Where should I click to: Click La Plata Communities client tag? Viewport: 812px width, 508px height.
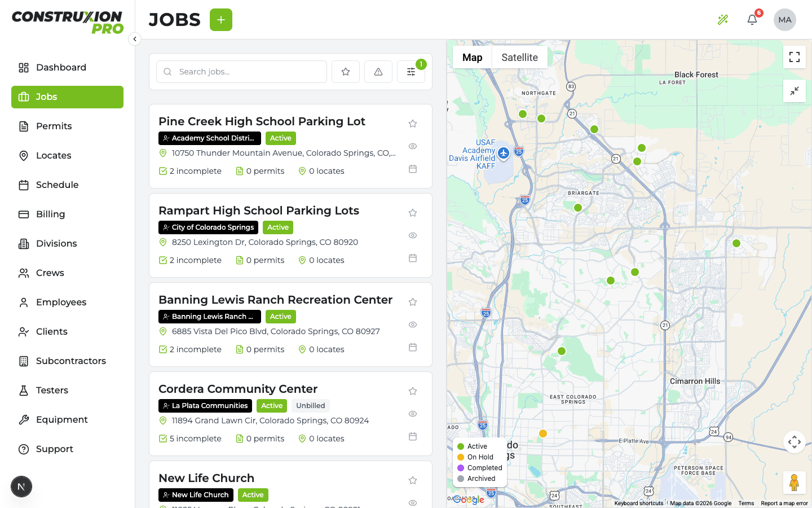(x=205, y=406)
